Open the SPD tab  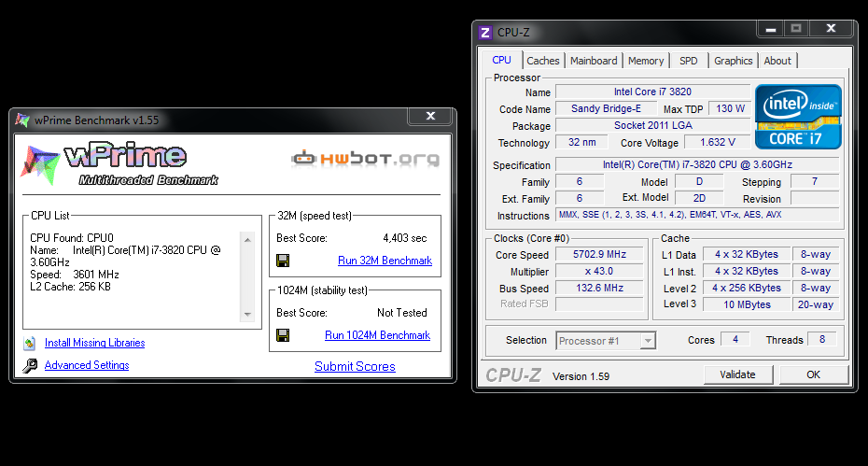689,61
